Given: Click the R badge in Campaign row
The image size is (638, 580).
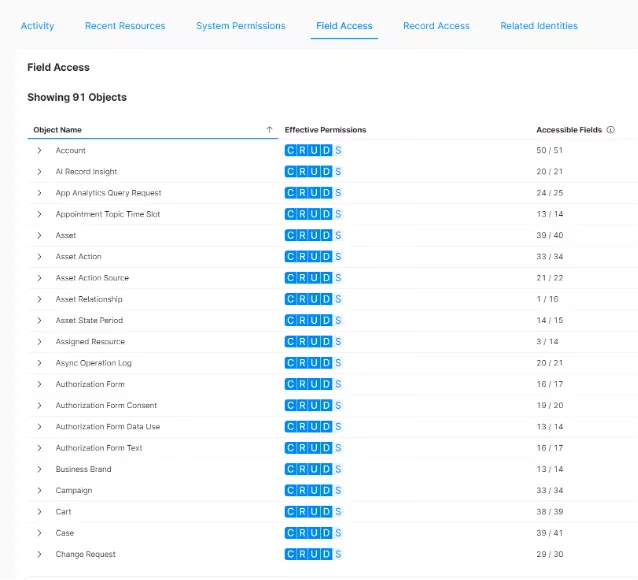Looking at the screenshot, I should [x=302, y=490].
